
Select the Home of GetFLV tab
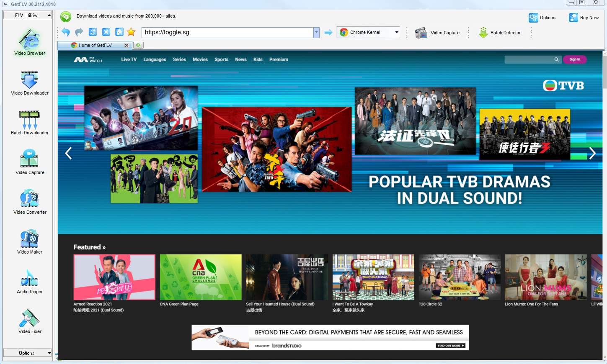(x=96, y=45)
